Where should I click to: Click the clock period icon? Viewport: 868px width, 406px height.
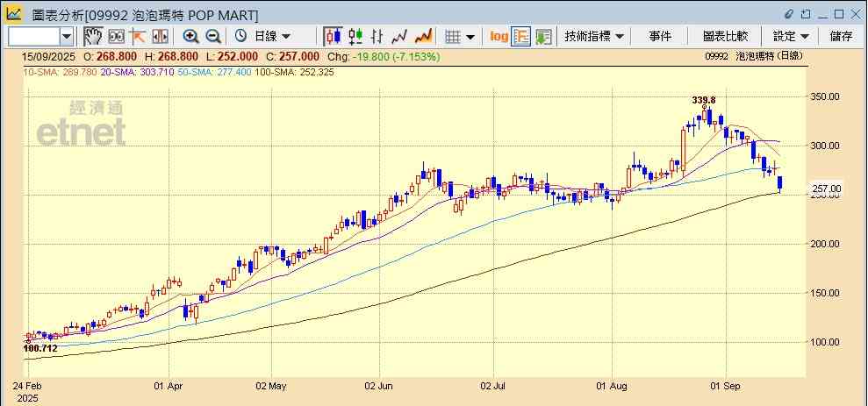click(x=240, y=37)
